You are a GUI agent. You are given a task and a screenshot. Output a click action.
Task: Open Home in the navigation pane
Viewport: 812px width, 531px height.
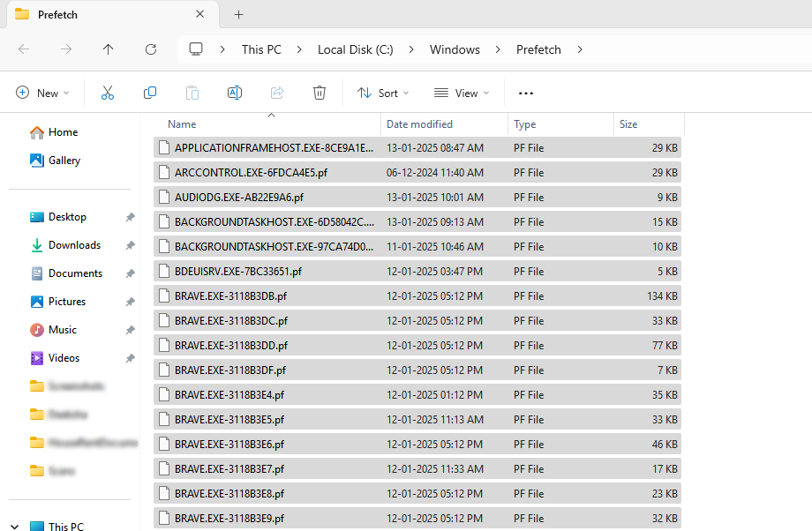[x=54, y=132]
